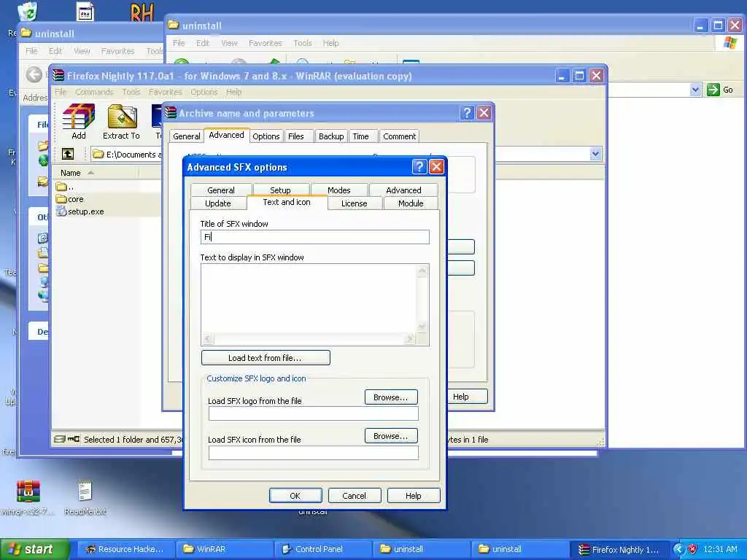This screenshot has height=560, width=747.
Task: Click the WinRAR status bar drive icon
Action: (x=60, y=439)
